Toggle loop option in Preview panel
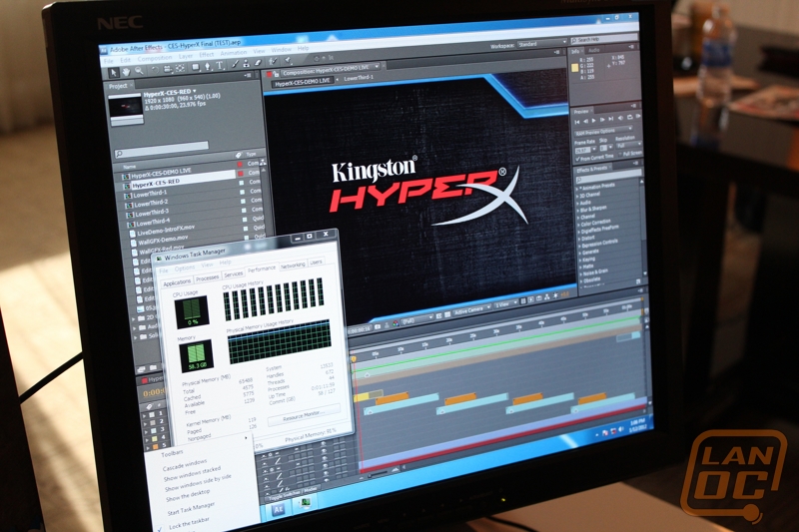799x532 pixels. [629, 118]
